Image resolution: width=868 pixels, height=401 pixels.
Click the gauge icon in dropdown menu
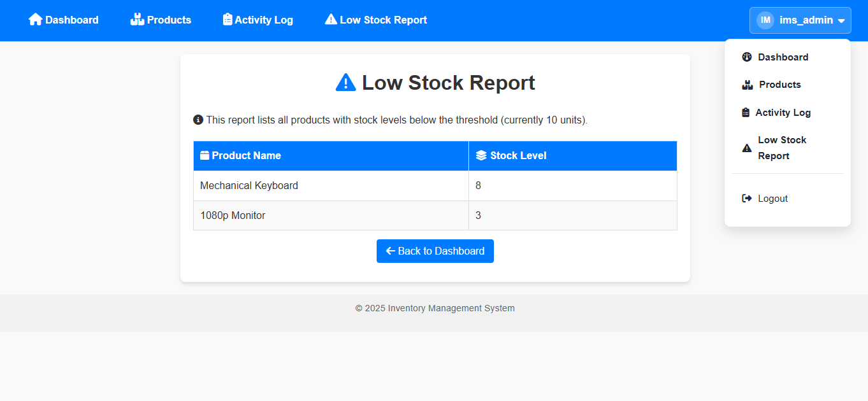pos(747,57)
